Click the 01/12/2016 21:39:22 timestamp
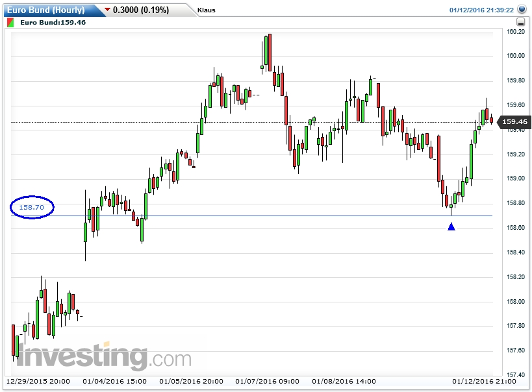 (482, 10)
